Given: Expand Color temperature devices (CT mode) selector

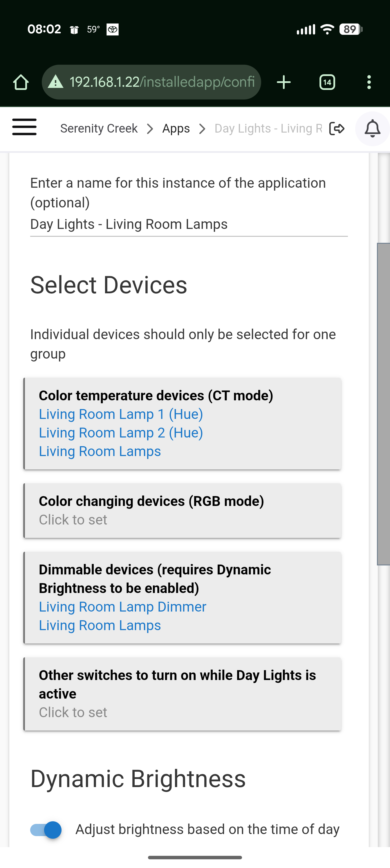Looking at the screenshot, I should pyautogui.click(x=182, y=424).
